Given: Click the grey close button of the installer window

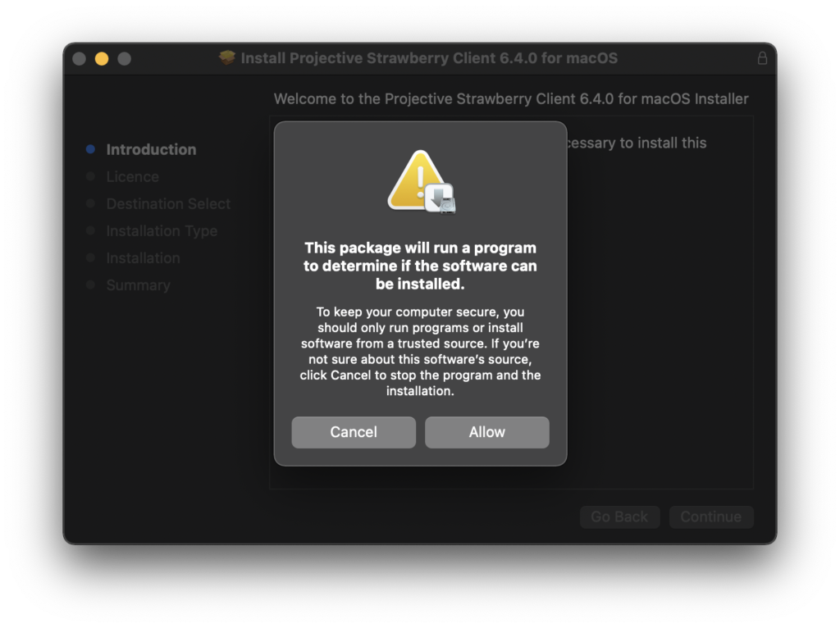Looking at the screenshot, I should click(x=80, y=58).
